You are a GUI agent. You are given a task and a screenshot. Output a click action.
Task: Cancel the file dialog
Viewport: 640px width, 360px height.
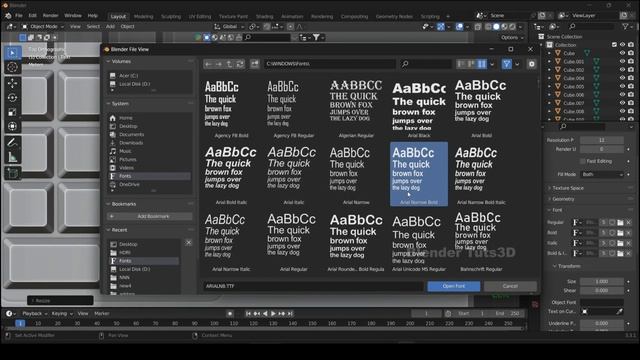point(510,286)
